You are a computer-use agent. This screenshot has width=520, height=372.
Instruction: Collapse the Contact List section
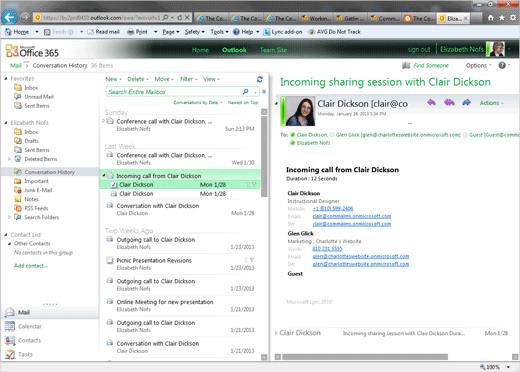[6, 235]
